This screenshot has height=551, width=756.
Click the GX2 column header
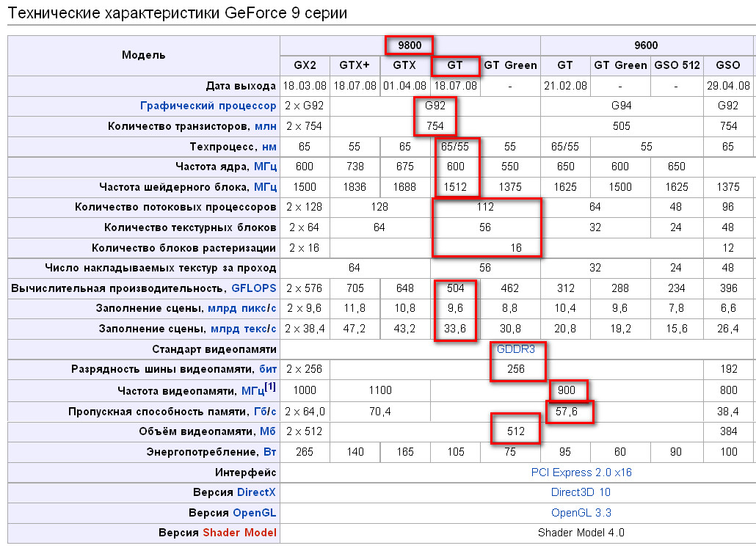point(305,65)
